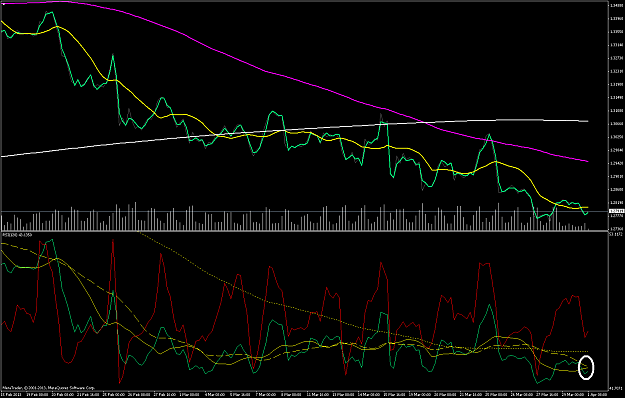The width and height of the screenshot is (625, 398).
Task: Click the "1 Apr 00:00" time axis label
Action: (598, 394)
